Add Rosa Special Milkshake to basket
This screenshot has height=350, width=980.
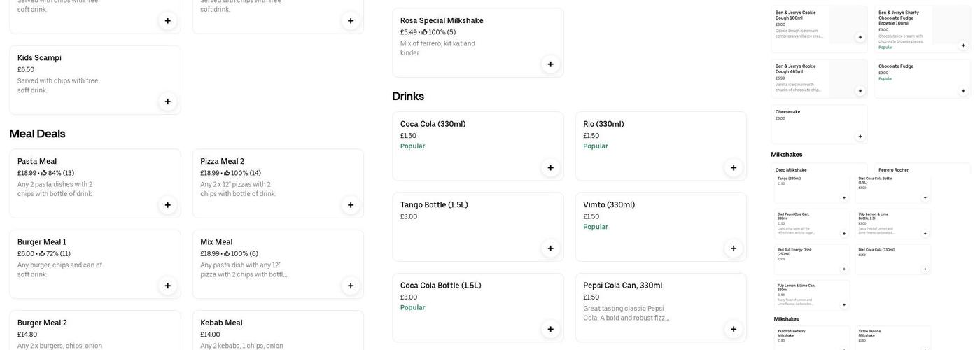coord(550,64)
